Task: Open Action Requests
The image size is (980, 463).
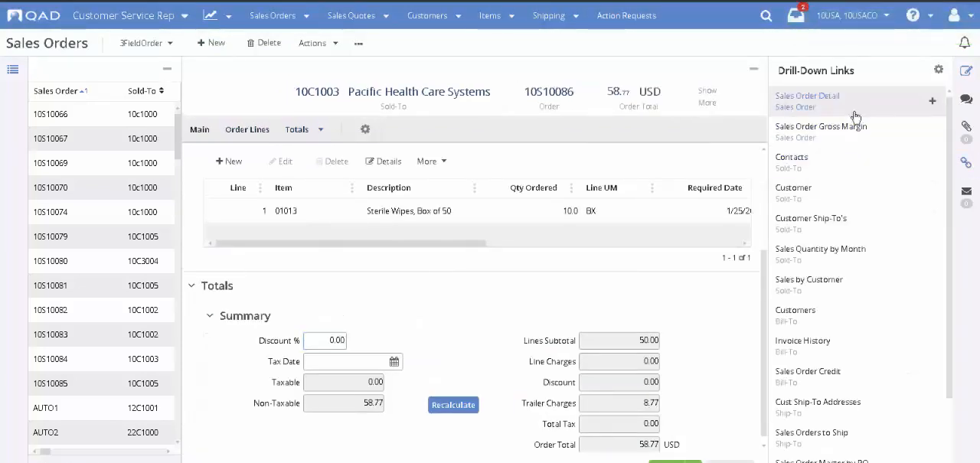Action: (626, 15)
